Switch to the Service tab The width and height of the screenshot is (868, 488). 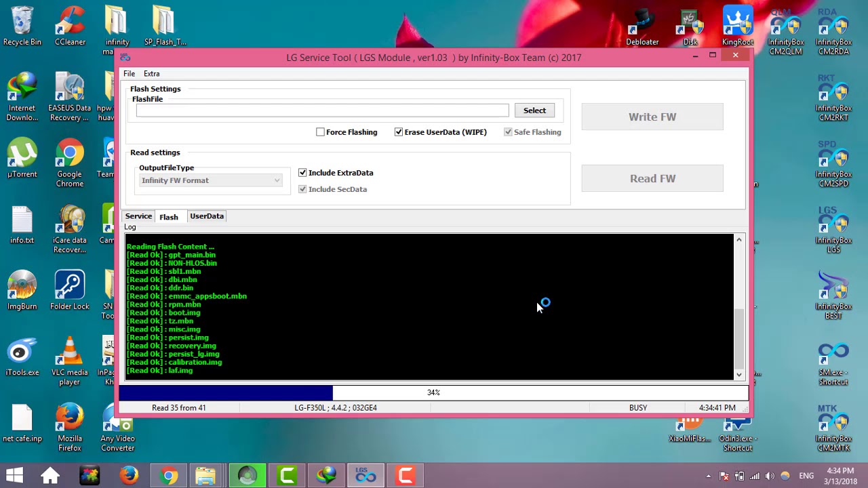point(138,216)
